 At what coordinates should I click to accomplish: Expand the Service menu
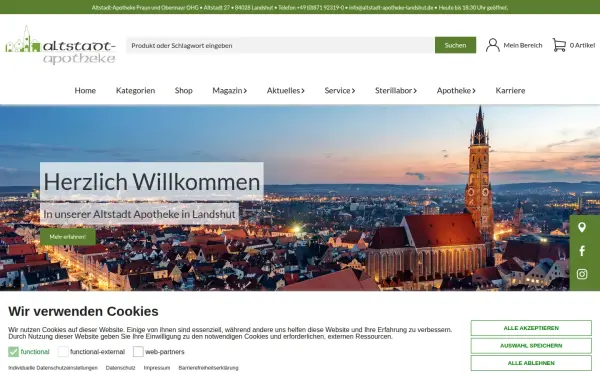[x=340, y=91]
